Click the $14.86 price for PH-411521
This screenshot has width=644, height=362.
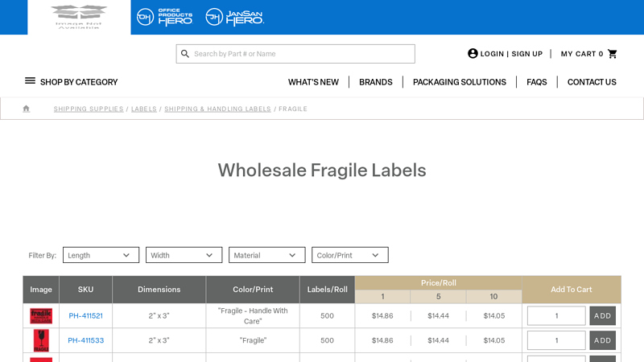pos(382,315)
